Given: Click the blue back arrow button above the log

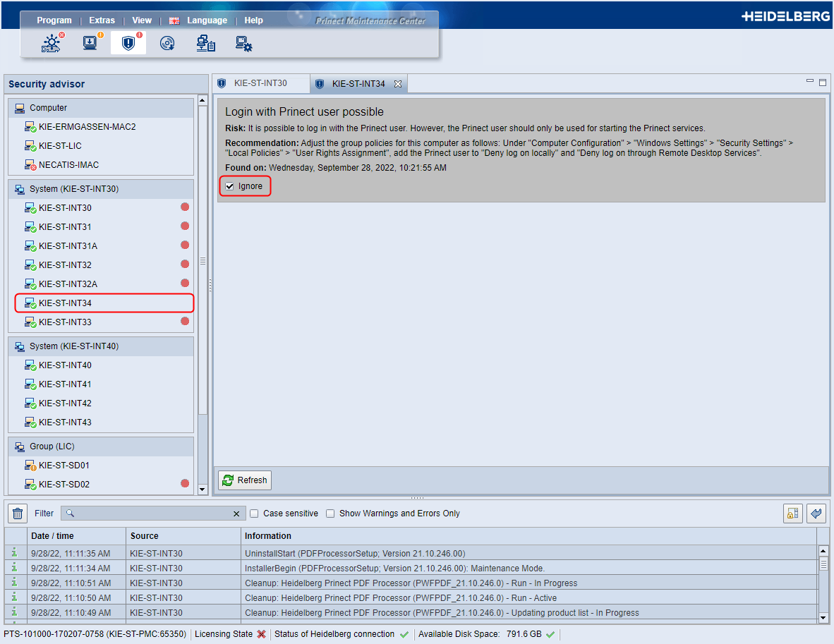Looking at the screenshot, I should pos(816,513).
